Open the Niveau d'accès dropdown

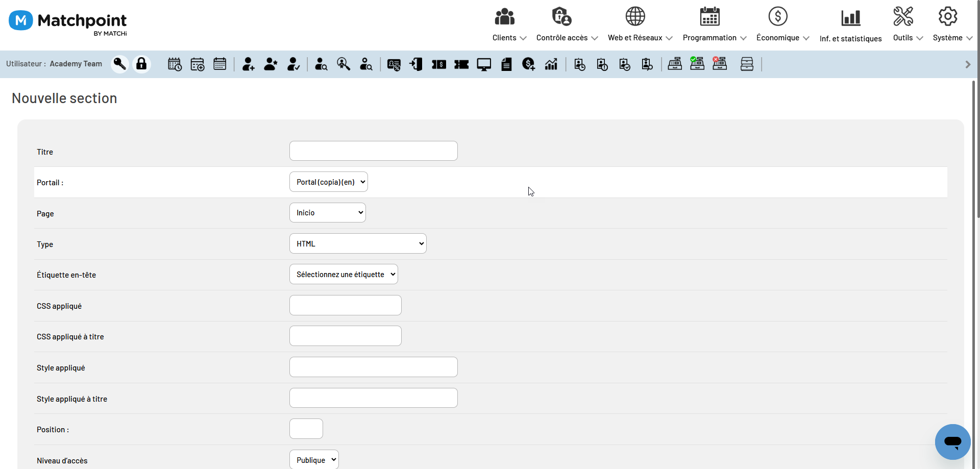[x=314, y=460]
